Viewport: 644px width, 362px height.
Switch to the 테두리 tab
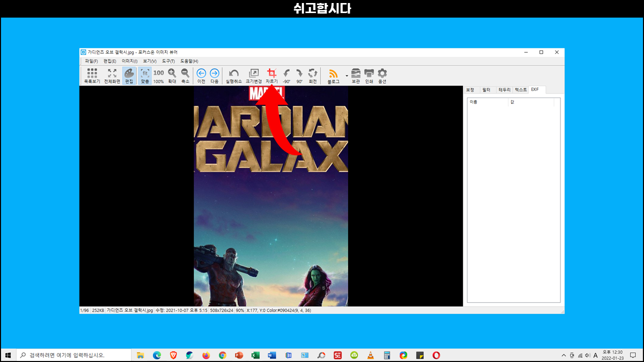tap(504, 89)
